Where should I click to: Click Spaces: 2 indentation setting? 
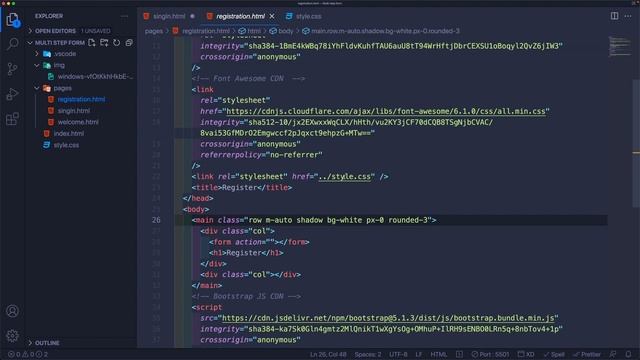click(367, 354)
